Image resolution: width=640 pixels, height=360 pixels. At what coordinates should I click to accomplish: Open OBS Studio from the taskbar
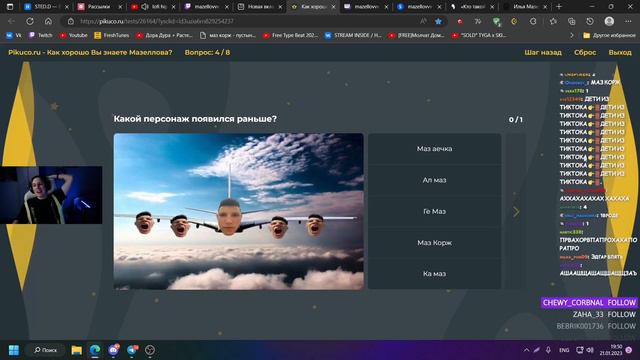click(x=150, y=350)
